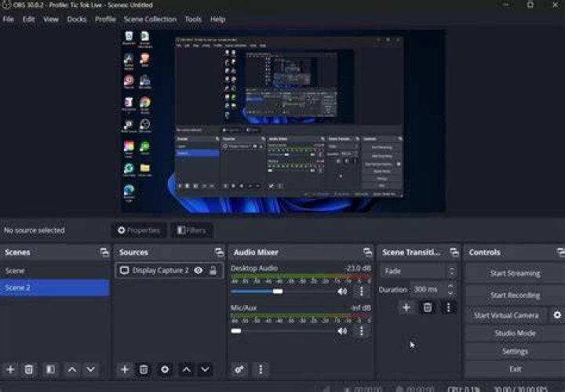The height and width of the screenshot is (392, 565).
Task: Click the Properties button
Action: [x=139, y=230]
